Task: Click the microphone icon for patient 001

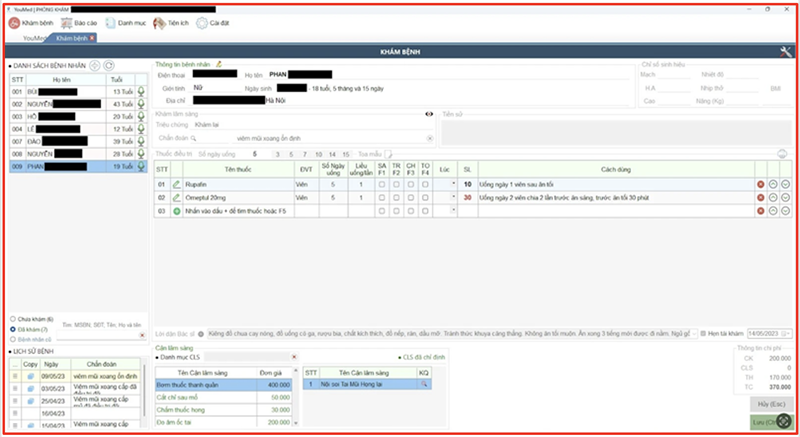Action: tap(141, 91)
